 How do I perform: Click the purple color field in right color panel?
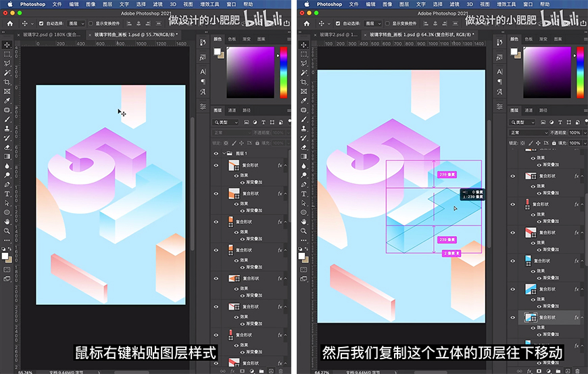pyautogui.click(x=547, y=72)
